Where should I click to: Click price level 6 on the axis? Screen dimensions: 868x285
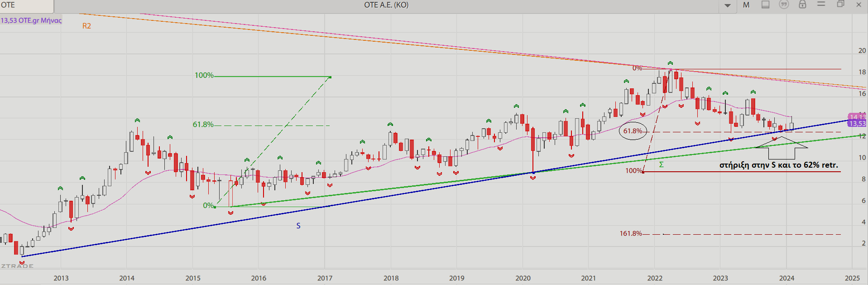(863, 200)
